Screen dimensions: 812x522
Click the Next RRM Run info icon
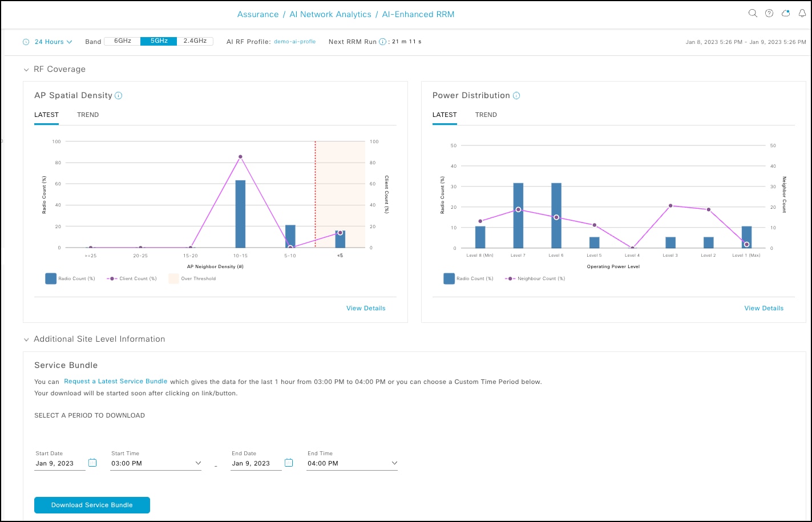tap(382, 42)
